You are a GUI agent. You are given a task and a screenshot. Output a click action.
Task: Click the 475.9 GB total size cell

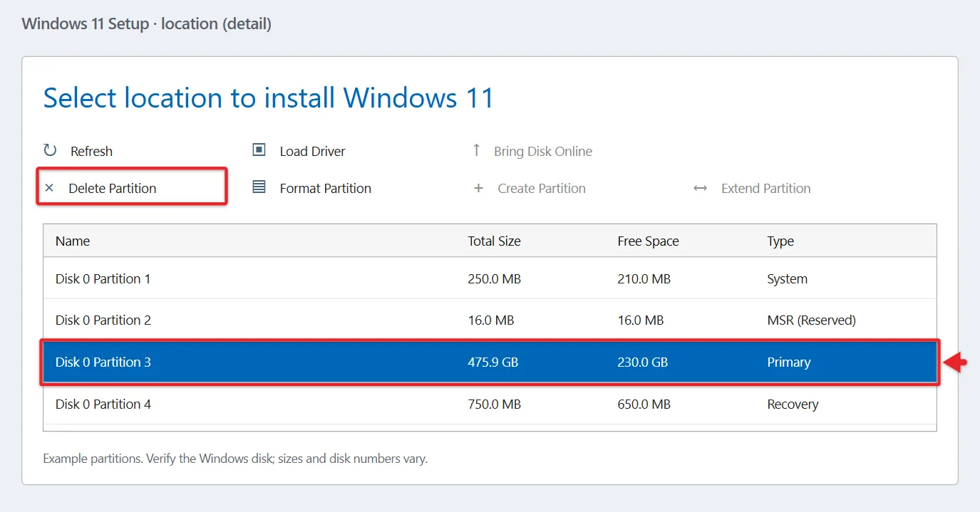coord(492,362)
